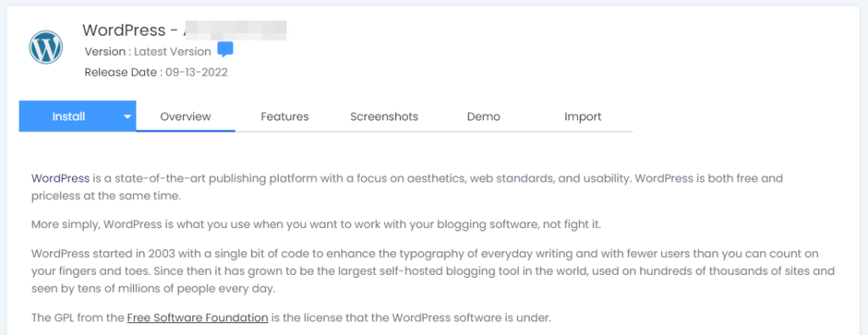868x335 pixels.
Task: Click the WordPress title heading
Action: [124, 30]
